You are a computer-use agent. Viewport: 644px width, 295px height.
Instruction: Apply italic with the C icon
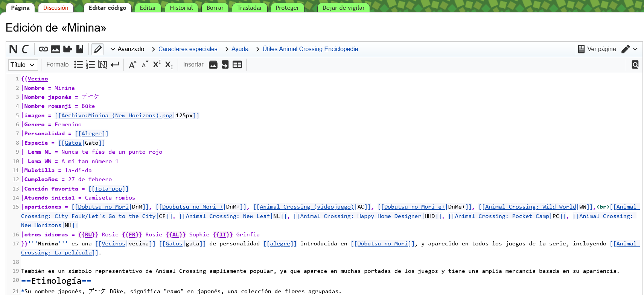tap(25, 49)
